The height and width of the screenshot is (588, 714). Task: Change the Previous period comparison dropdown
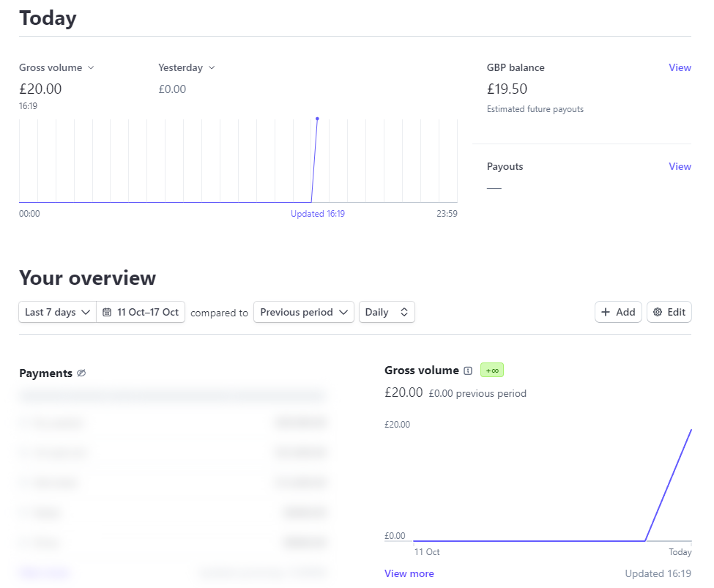tap(303, 312)
